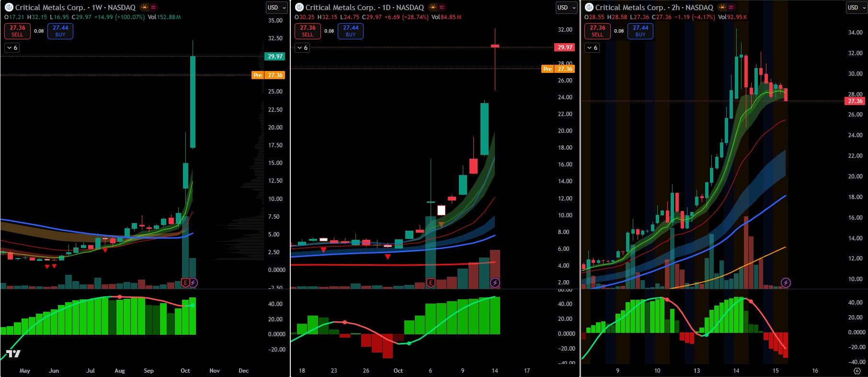Click the pink wavy-lines icon in daily chart header

click(442, 7)
